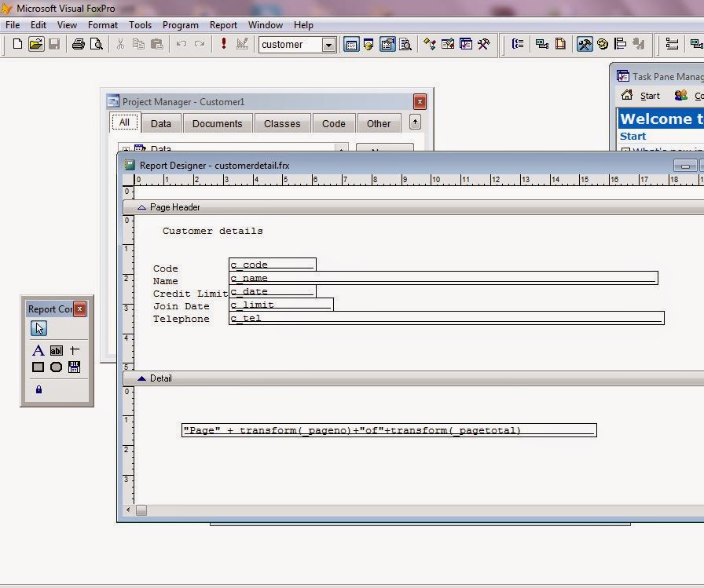This screenshot has width=704, height=588.
Task: Create a new file with New icon
Action: click(17, 44)
